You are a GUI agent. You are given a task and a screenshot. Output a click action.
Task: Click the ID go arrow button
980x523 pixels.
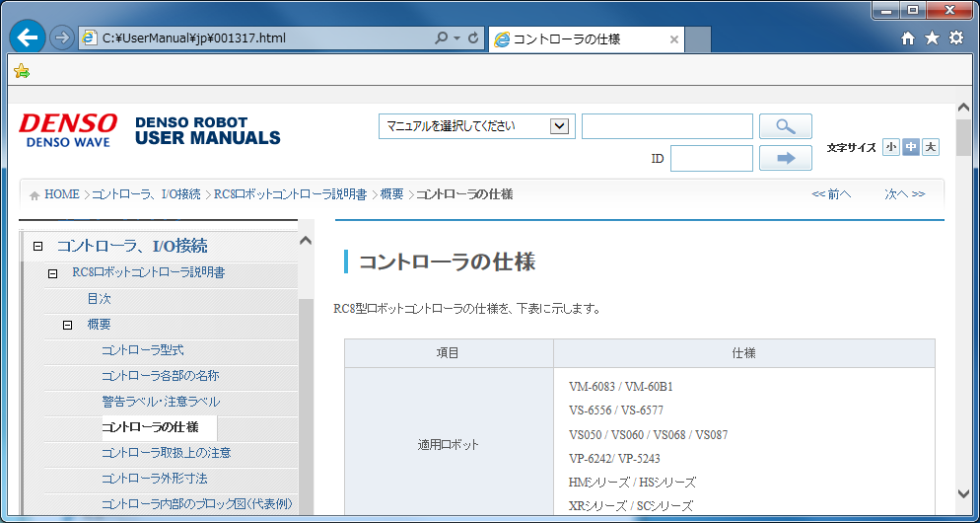786,158
